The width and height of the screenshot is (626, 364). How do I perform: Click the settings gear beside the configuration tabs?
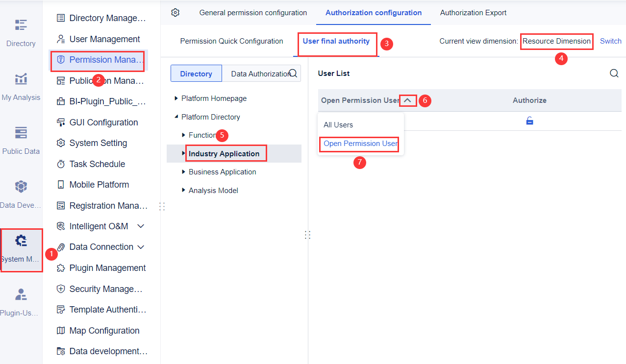click(175, 13)
